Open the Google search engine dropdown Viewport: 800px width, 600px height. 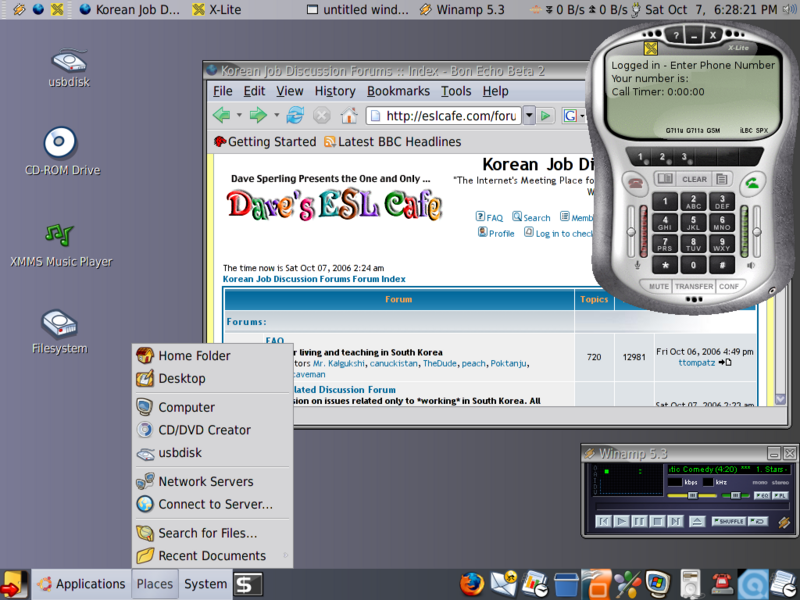(573, 116)
